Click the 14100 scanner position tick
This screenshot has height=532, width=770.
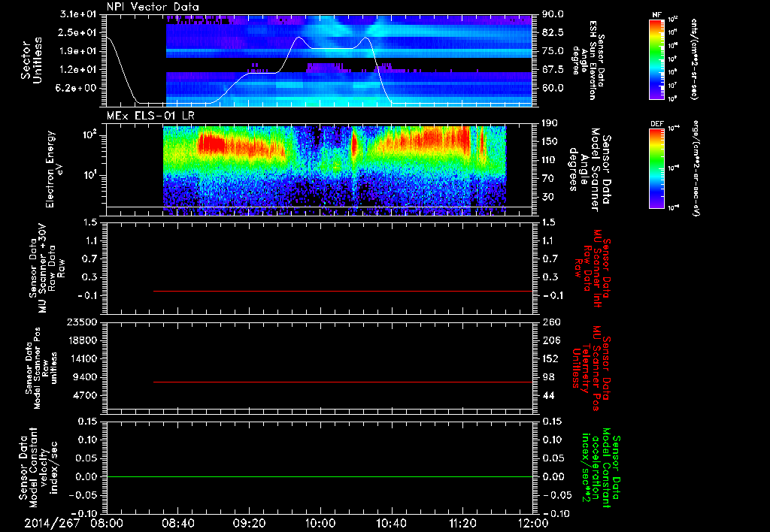click(x=81, y=358)
